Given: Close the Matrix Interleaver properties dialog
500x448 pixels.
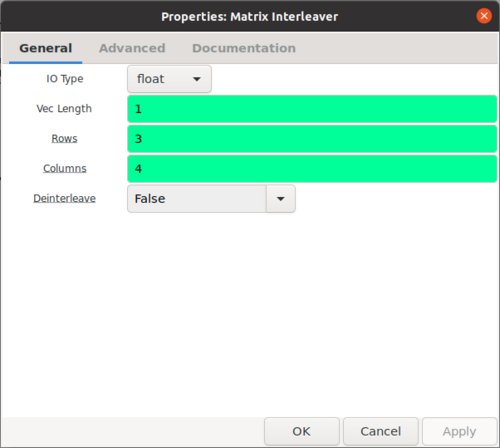Looking at the screenshot, I should 484,16.
